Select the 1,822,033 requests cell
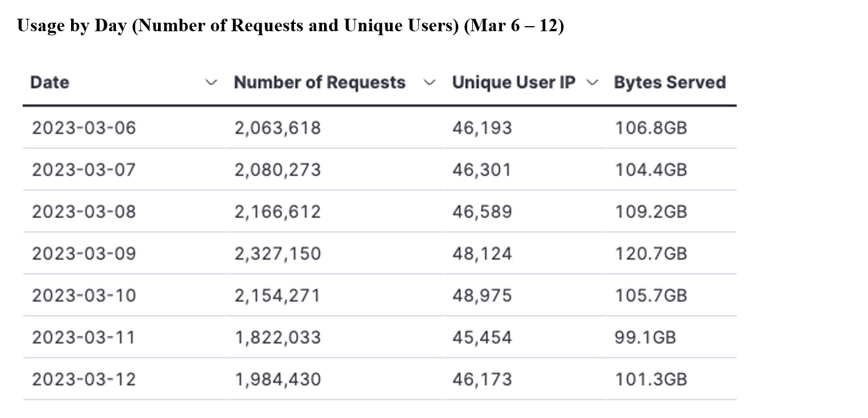This screenshot has width=868, height=418. [x=278, y=337]
